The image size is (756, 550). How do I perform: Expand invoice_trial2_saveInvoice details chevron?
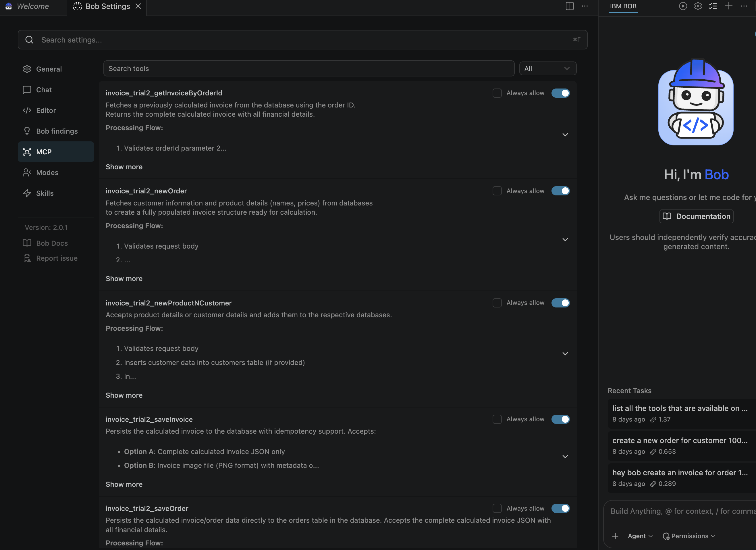coord(565,456)
